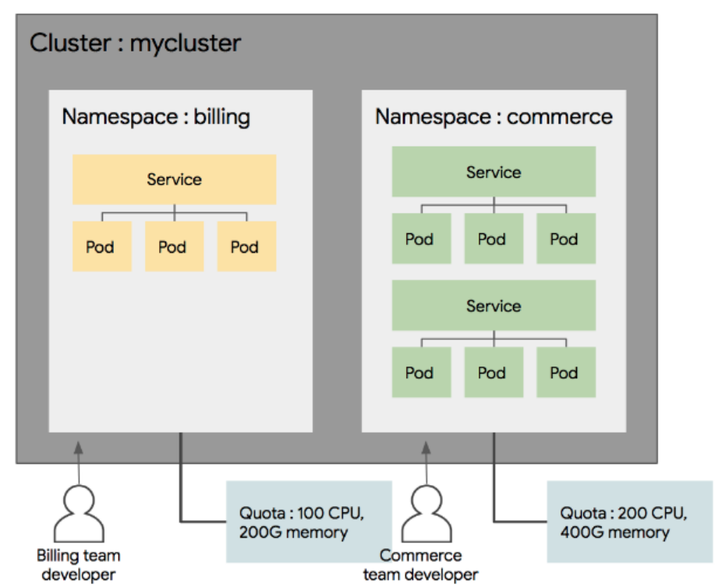Click the "Namespace : commerce" heading
Viewport: 722px width, 588px height.
coord(494,117)
